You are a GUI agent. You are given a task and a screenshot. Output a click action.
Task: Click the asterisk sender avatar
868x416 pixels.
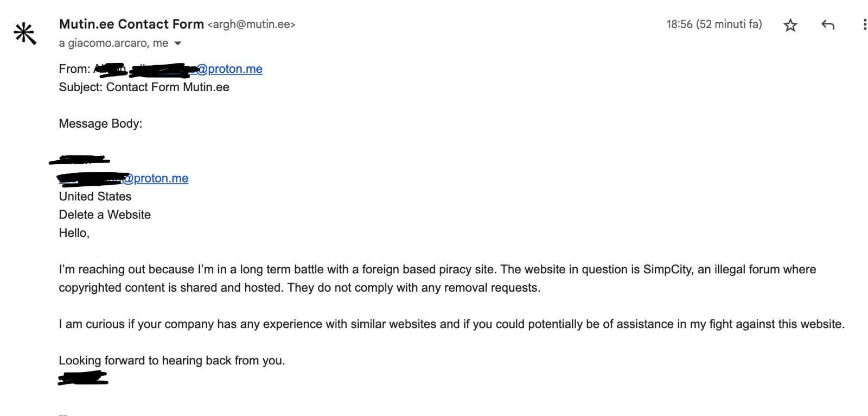pyautogui.click(x=25, y=34)
